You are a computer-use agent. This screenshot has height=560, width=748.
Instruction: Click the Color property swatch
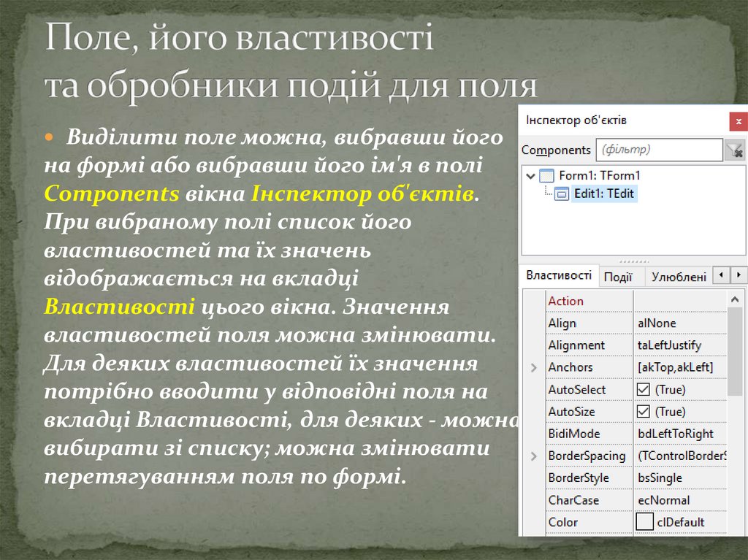point(644,522)
